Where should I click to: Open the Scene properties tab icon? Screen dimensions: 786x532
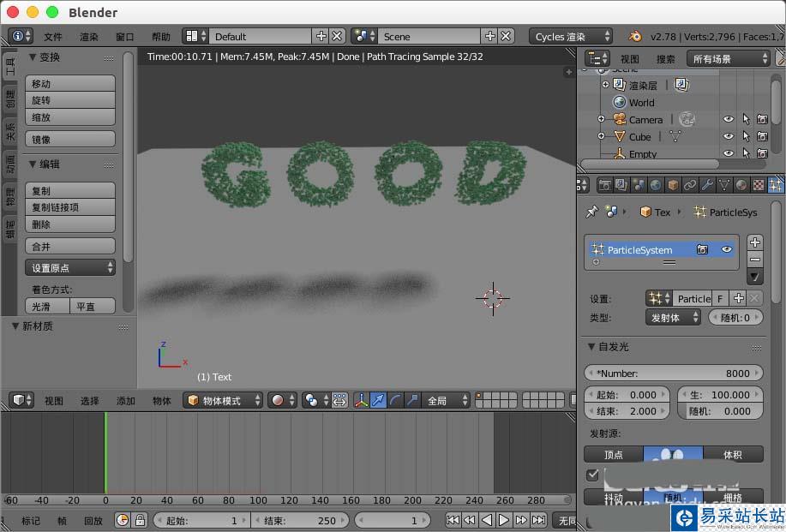click(x=638, y=185)
